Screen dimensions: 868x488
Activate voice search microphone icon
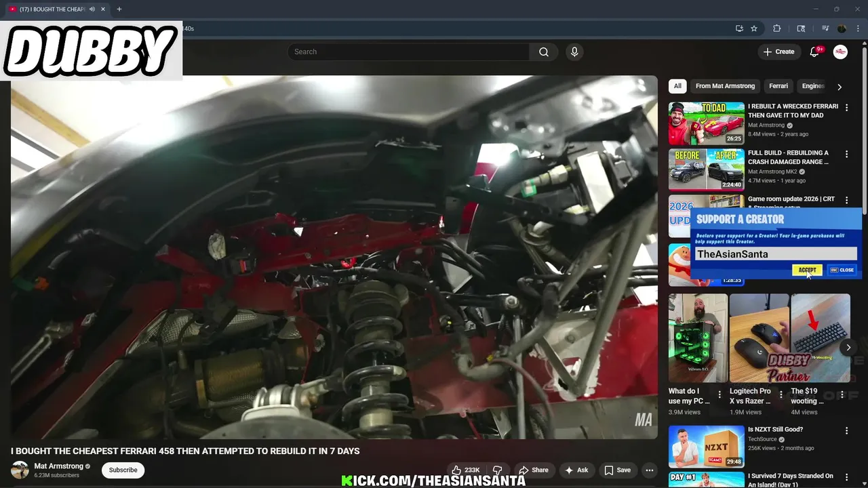point(574,52)
